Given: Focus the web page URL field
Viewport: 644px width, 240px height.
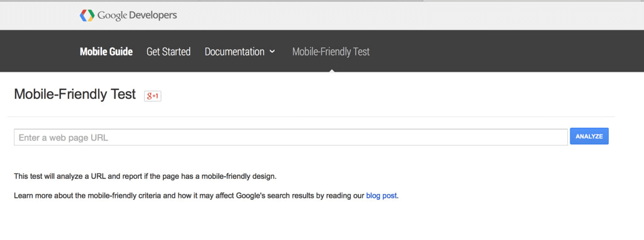Looking at the screenshot, I should point(291,137).
